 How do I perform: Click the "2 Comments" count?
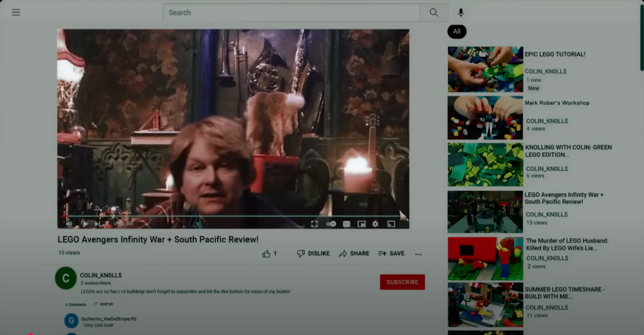coord(75,305)
